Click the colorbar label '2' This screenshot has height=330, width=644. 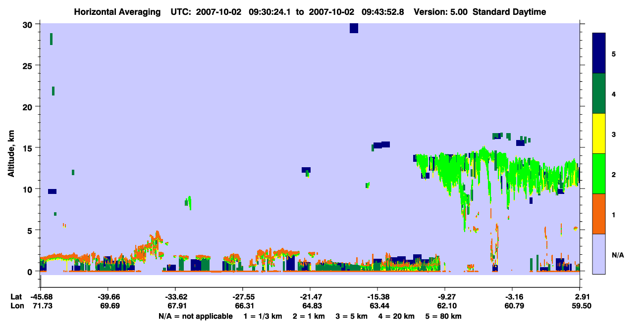(614, 174)
